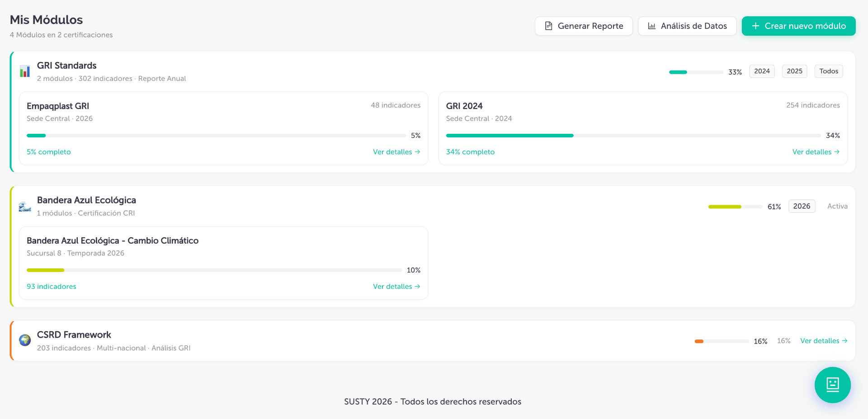
Task: Click the '5% completo' label
Action: click(x=49, y=152)
